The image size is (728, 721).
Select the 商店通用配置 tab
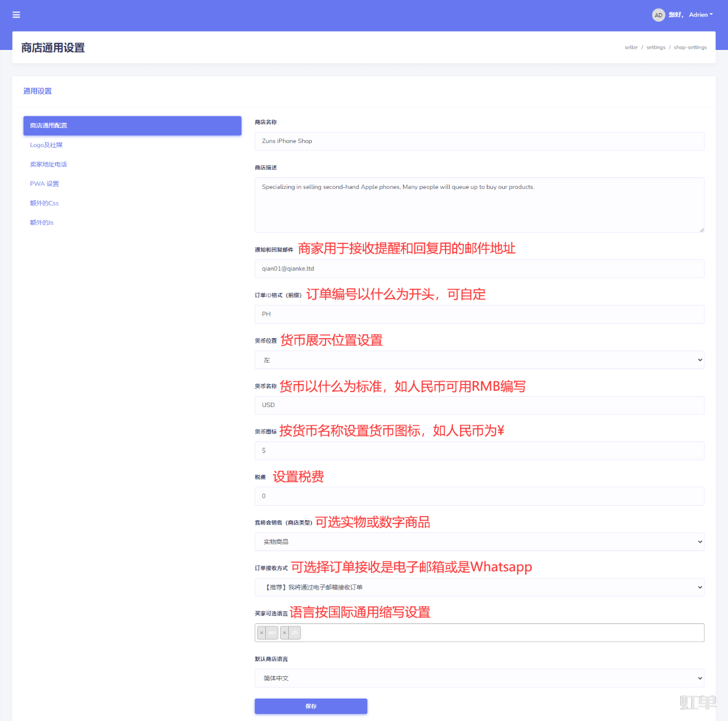(x=132, y=126)
